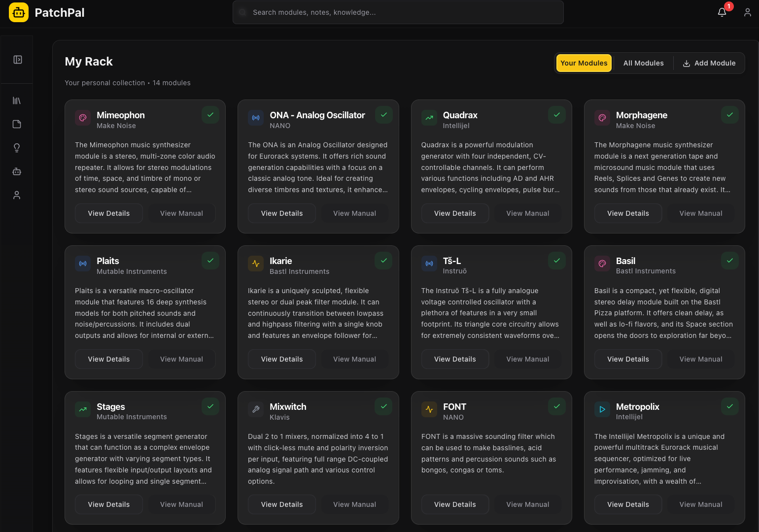
Task: Open the notes icon in sidebar
Action: (17, 124)
